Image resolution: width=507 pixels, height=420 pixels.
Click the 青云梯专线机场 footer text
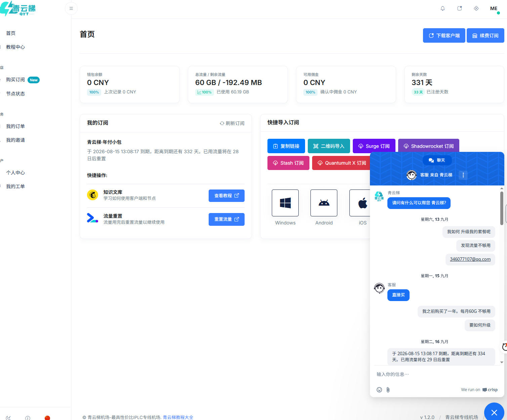[x=462, y=417]
